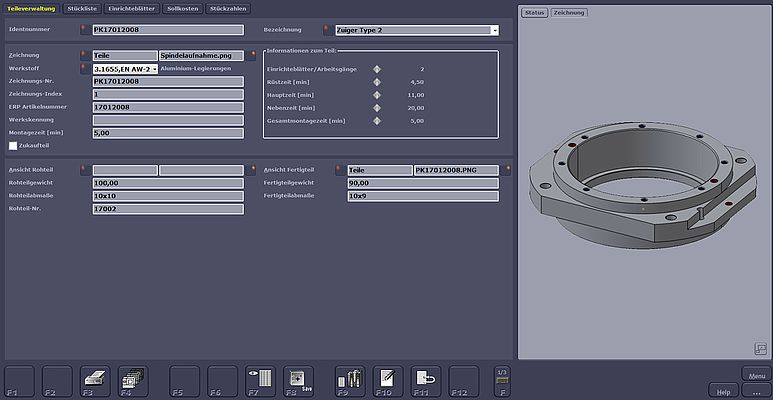This screenshot has height=400, width=773.
Task: Click the F10 edit note icon
Action: click(x=387, y=380)
